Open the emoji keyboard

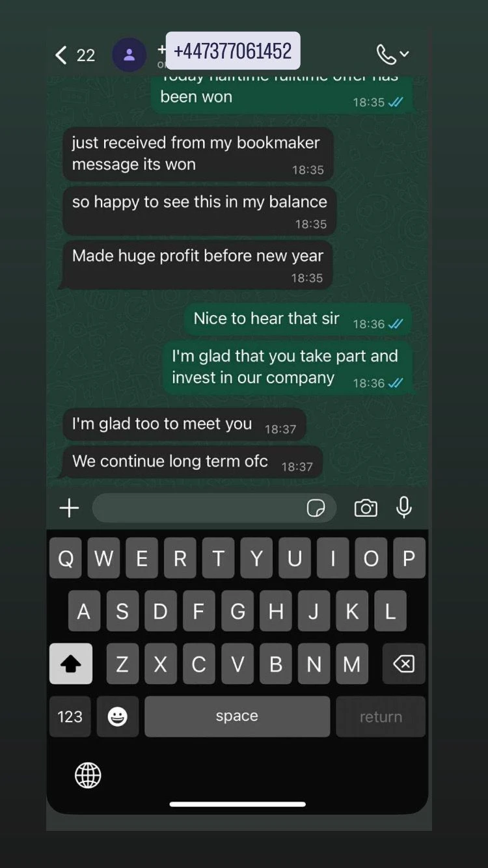pyautogui.click(x=118, y=716)
